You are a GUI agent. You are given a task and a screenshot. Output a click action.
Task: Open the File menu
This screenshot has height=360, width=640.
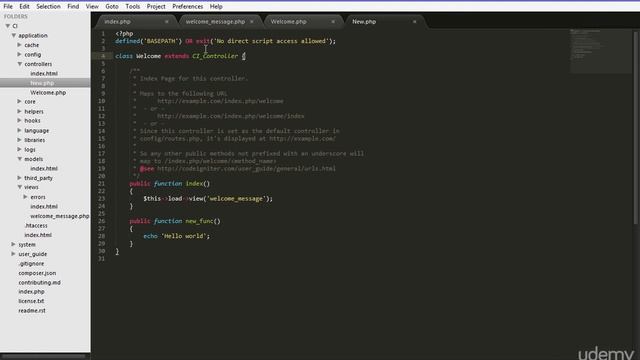coord(8,7)
